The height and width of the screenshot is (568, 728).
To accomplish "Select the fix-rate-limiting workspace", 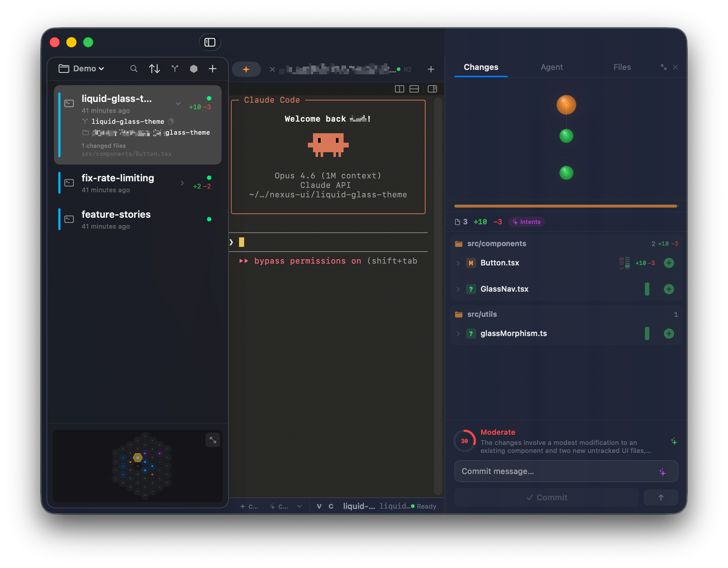I will tap(138, 183).
